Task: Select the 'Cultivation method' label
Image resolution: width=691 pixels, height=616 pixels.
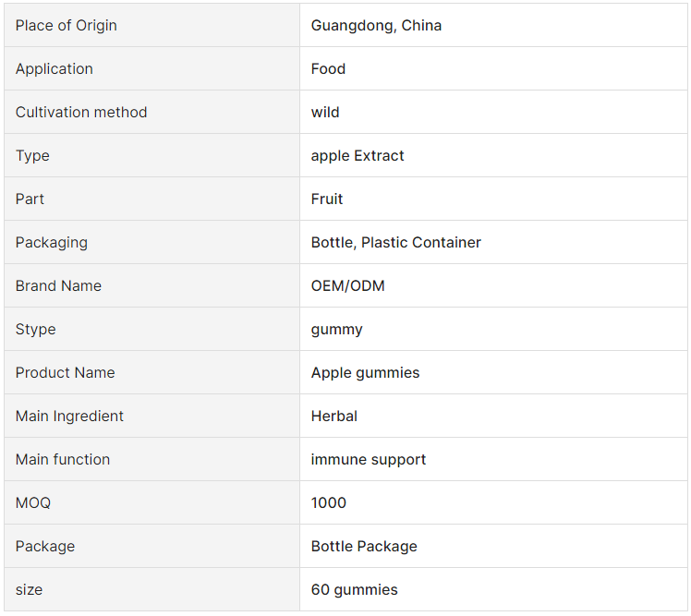Action: coord(81,113)
